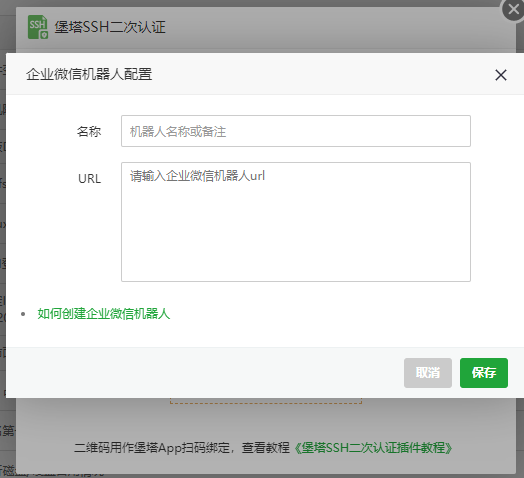Image resolution: width=524 pixels, height=478 pixels.
Task: Click the shield badge on SSH icon
Action: coord(44,35)
